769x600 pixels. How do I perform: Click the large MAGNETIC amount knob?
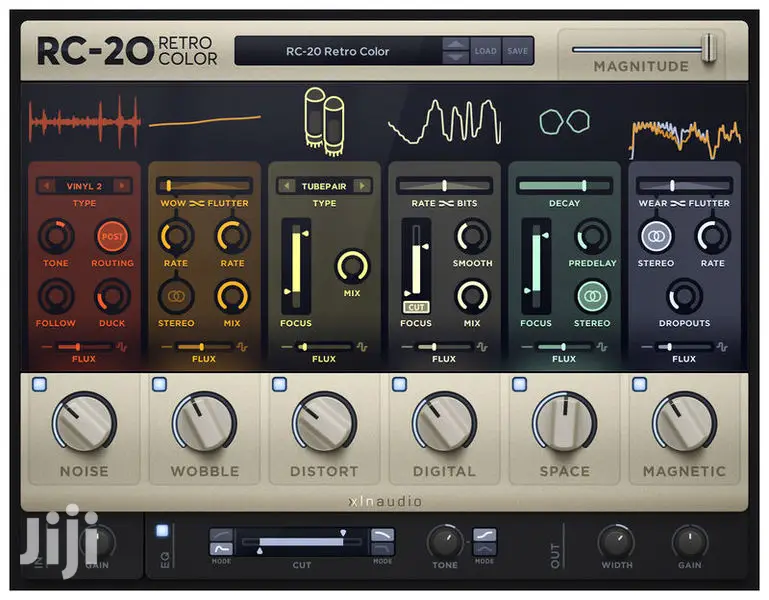684,422
